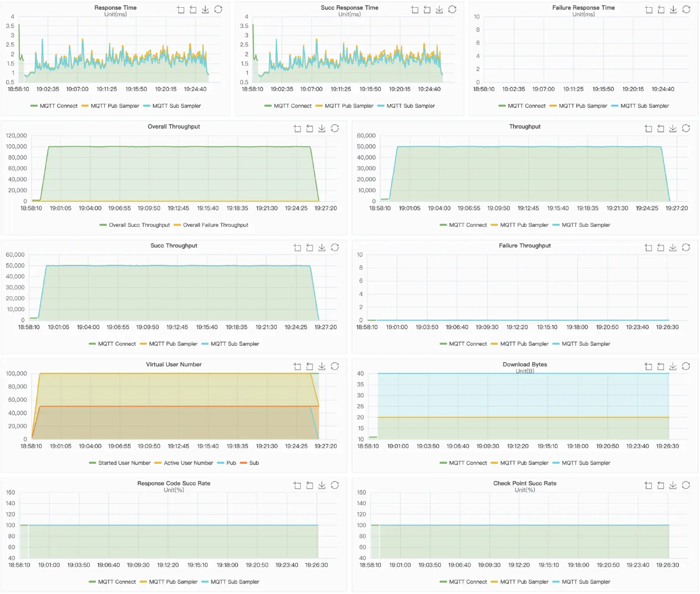
Task: Save Virtual User Number chart as image
Action: click(322, 366)
